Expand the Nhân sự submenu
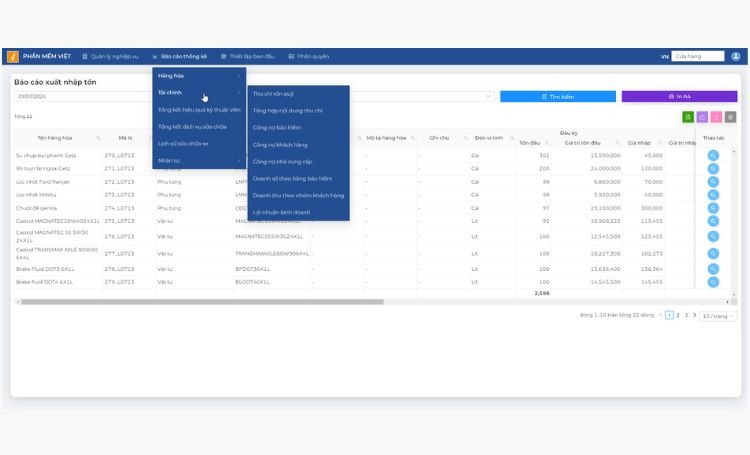Viewport: 750px width, 455px height. (x=199, y=160)
